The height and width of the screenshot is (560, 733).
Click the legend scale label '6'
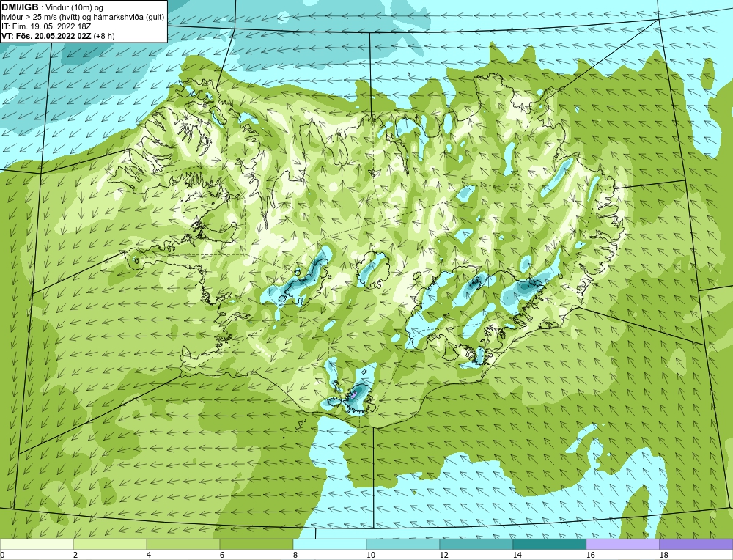(222, 555)
